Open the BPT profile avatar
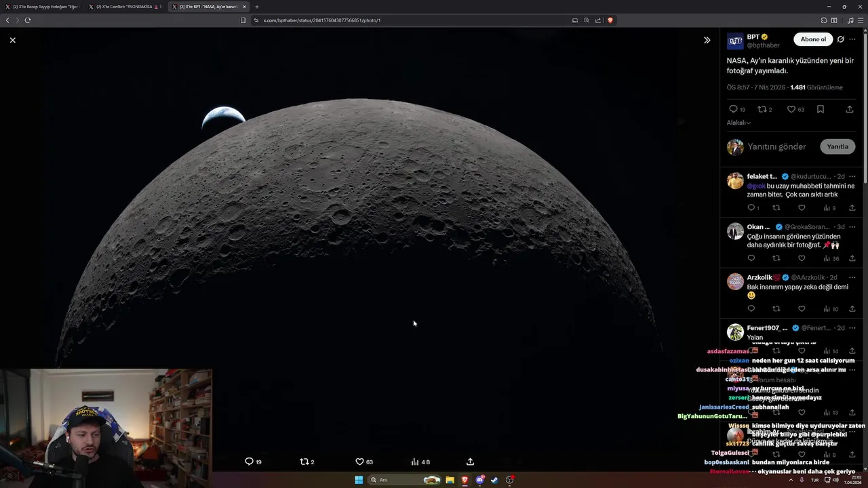Screen dimensions: 868x488 click(735, 41)
